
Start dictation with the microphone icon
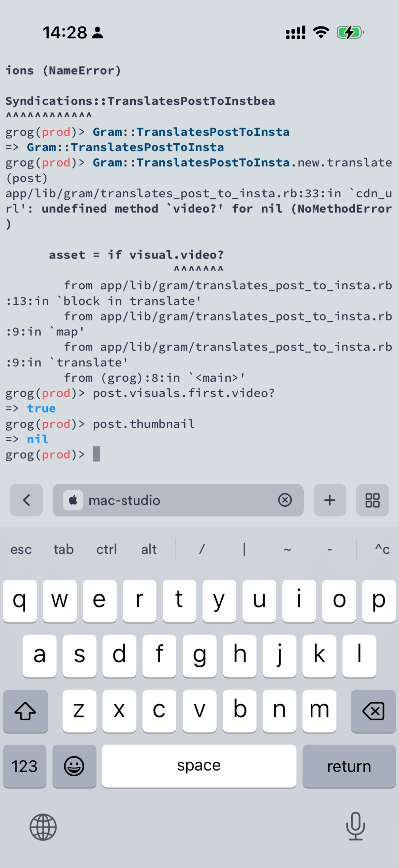355,826
